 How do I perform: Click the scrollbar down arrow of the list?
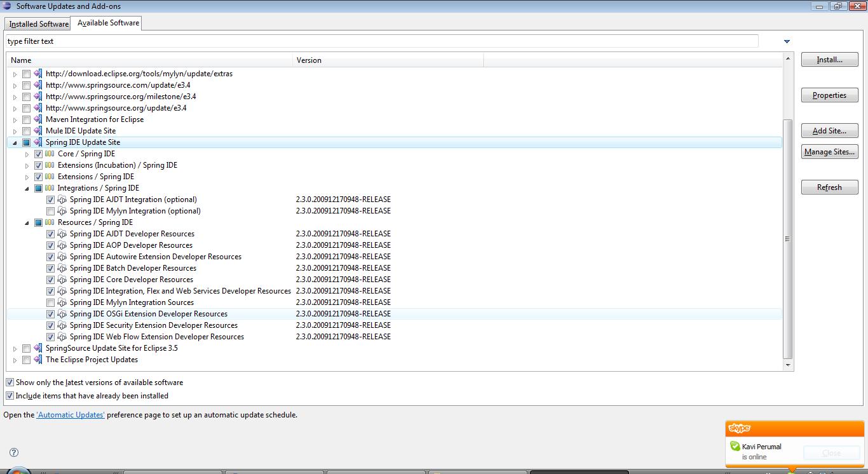pyautogui.click(x=788, y=365)
